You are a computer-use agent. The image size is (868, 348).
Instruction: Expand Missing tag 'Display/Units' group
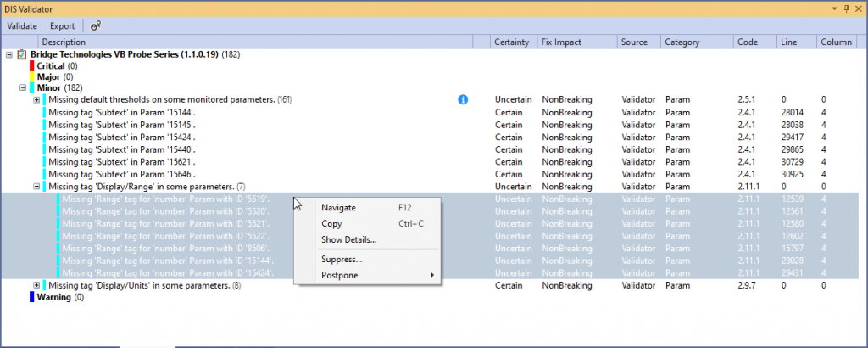(36, 285)
